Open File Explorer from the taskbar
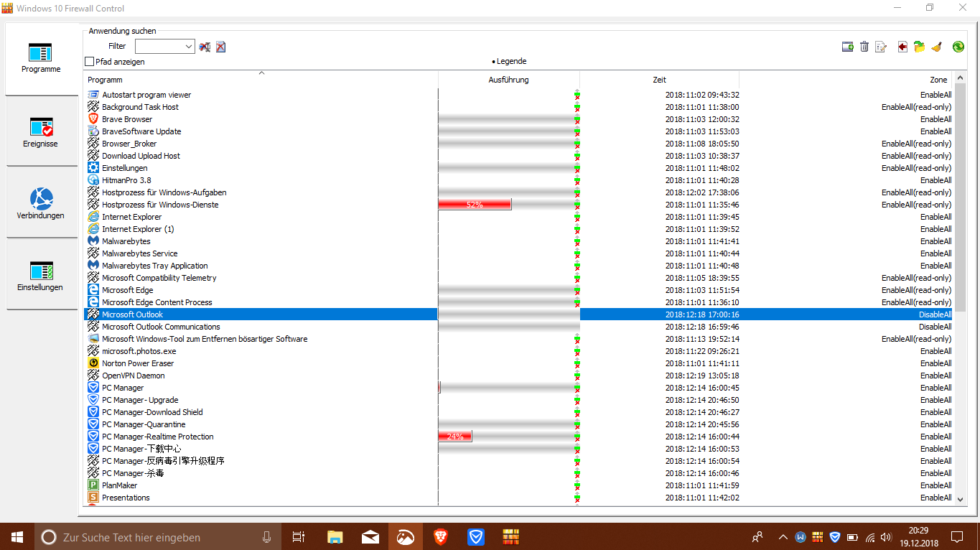Viewport: 980px width, 550px height. 335,536
